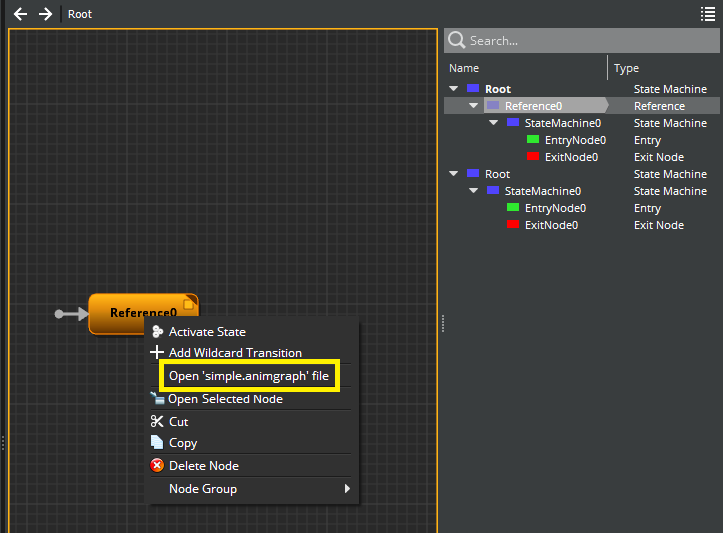Choose Open Selected Node
Viewport: 723px width, 533px height.
(x=225, y=399)
